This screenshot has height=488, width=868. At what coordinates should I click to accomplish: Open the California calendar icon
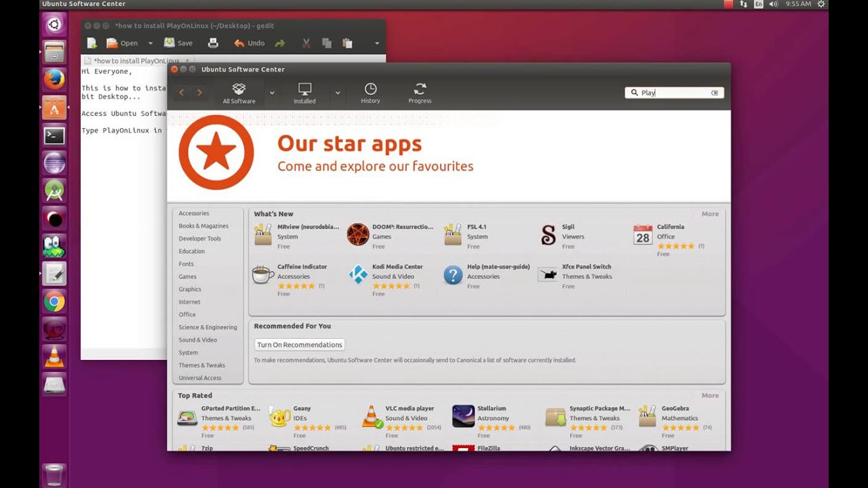643,235
